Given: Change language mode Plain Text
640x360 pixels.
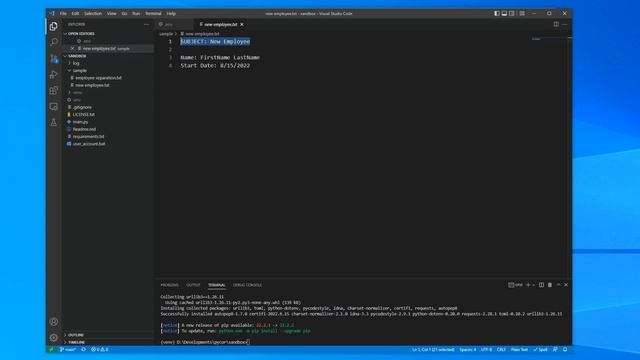Looking at the screenshot, I should point(519,349).
